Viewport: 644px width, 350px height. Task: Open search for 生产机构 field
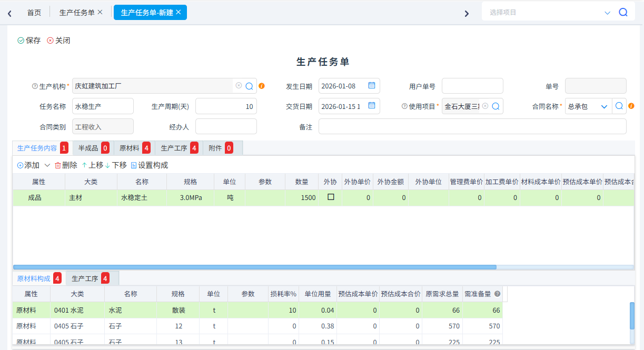(250, 86)
